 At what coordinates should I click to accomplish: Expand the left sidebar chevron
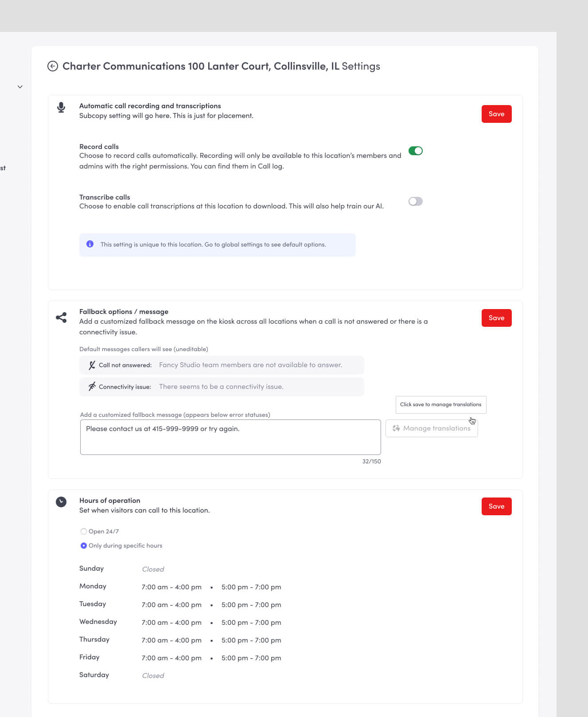coord(20,86)
